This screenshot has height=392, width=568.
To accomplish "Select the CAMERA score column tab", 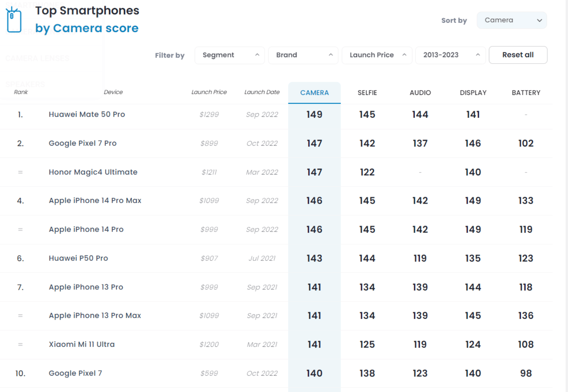I will (x=314, y=93).
